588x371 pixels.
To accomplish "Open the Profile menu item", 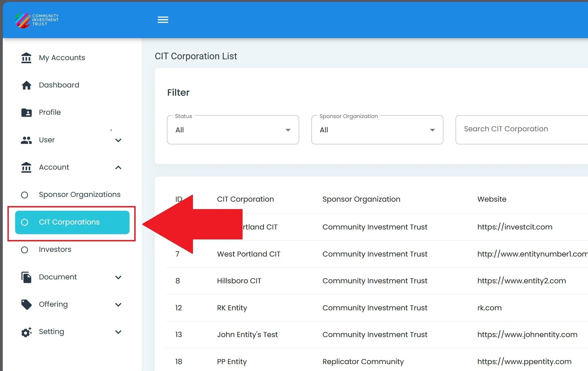I will pyautogui.click(x=50, y=112).
